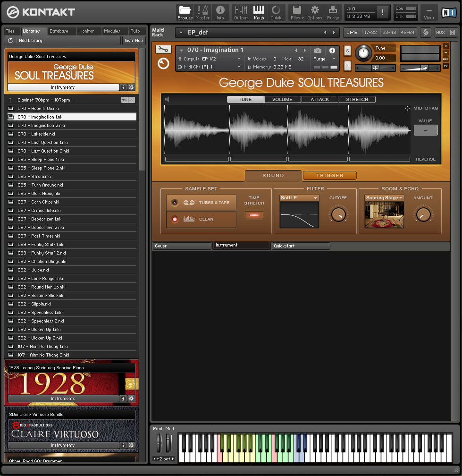
Task: Click the panic exclamation button
Action: 383,12
